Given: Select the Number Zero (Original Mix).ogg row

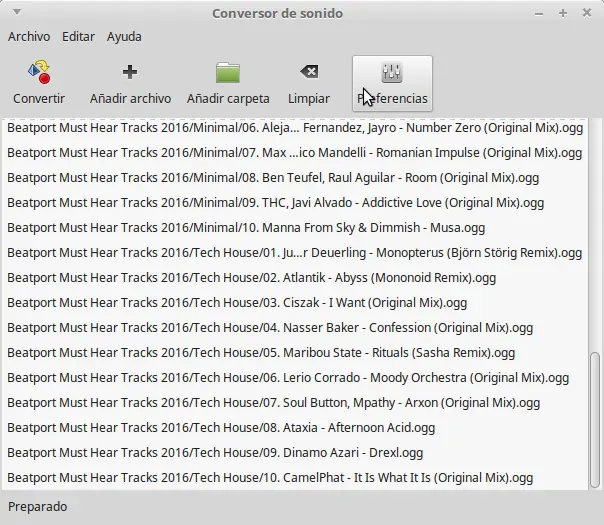Looking at the screenshot, I should point(295,128).
